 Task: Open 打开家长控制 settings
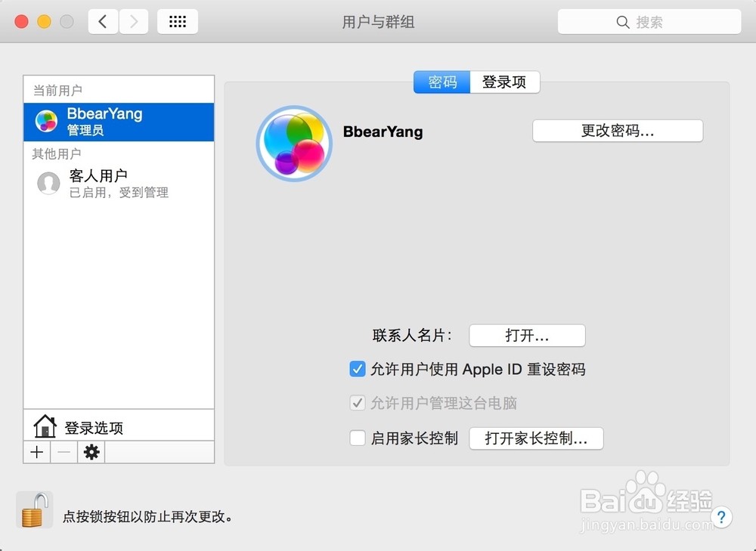click(x=536, y=438)
